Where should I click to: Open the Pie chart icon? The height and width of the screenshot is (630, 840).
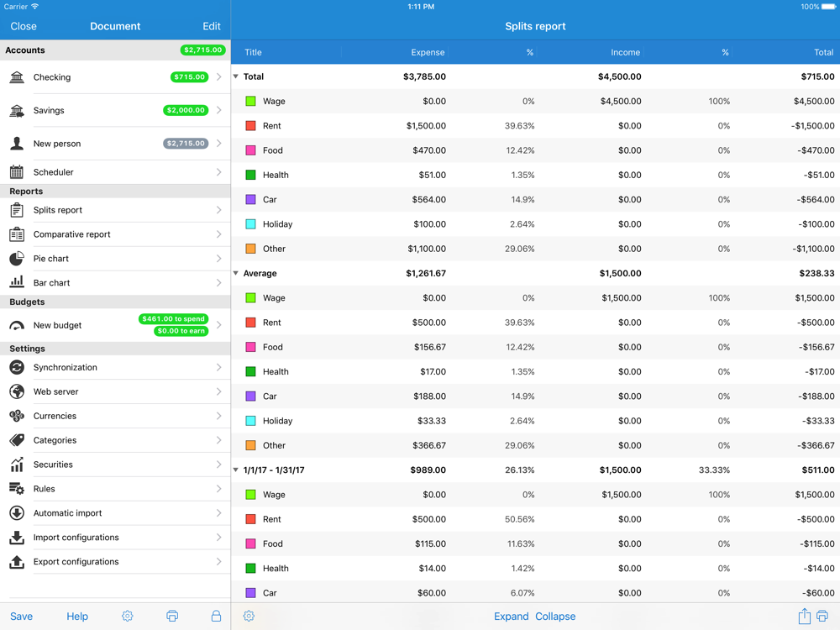[17, 258]
